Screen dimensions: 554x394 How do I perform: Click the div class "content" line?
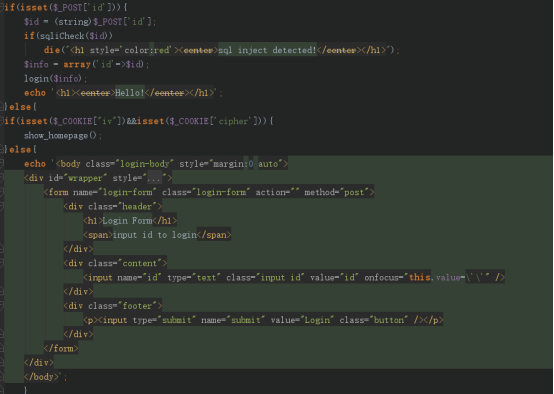(x=115, y=263)
